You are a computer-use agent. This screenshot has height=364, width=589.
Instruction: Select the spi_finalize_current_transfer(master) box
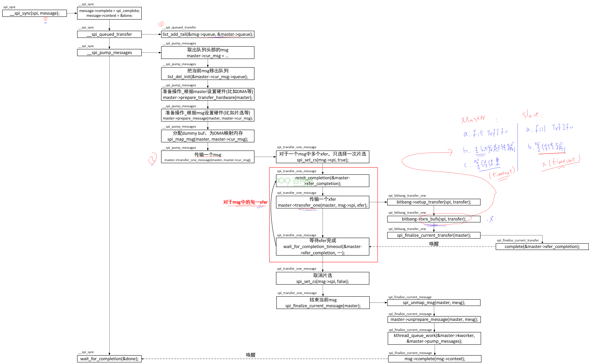[434, 235]
